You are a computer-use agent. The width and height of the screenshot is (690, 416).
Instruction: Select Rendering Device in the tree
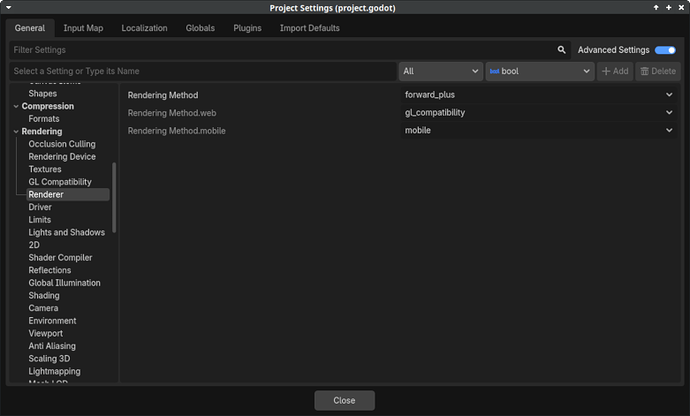tap(62, 157)
